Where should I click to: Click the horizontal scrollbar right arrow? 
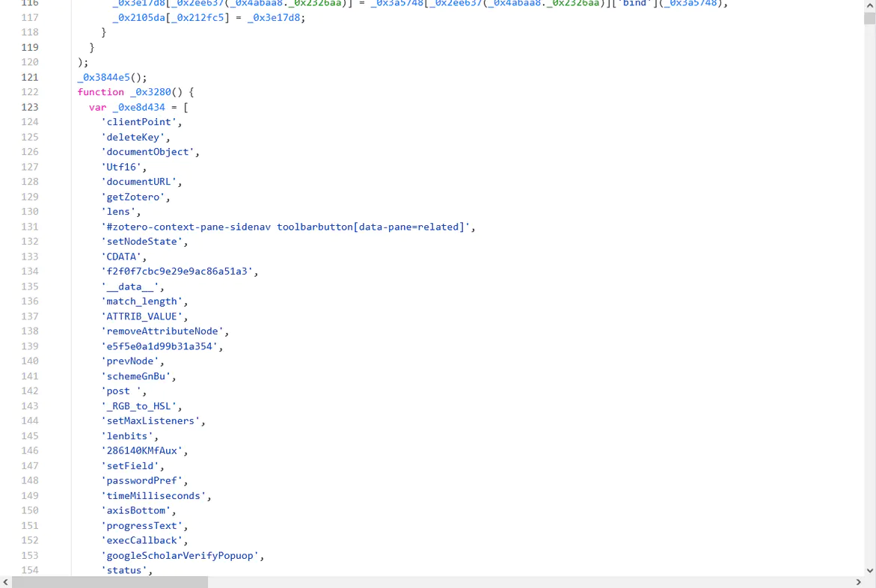[x=858, y=582]
